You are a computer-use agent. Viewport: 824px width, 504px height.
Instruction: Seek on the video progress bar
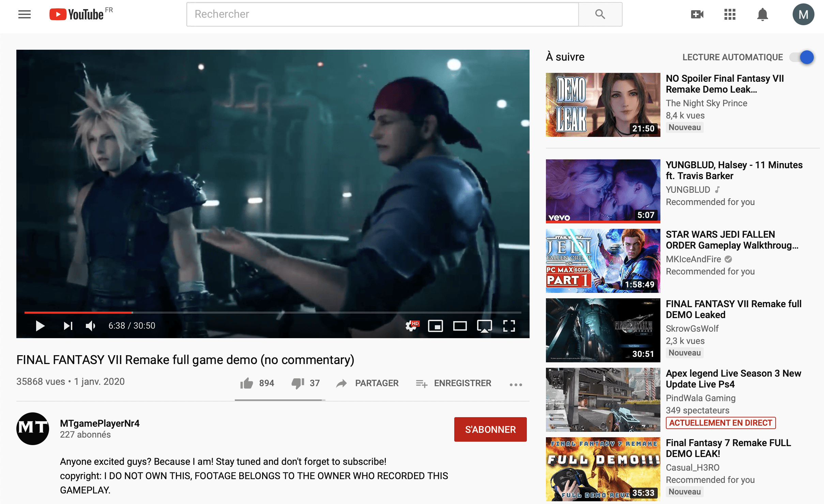point(273,312)
